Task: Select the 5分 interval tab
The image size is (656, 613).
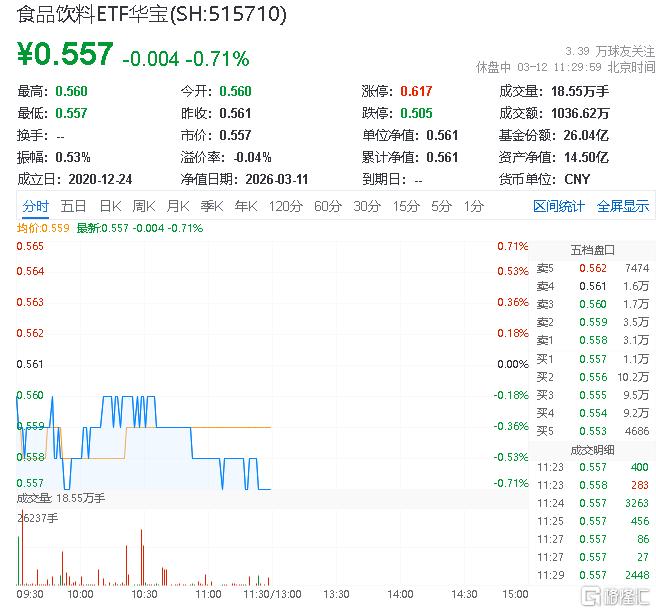Action: (441, 206)
